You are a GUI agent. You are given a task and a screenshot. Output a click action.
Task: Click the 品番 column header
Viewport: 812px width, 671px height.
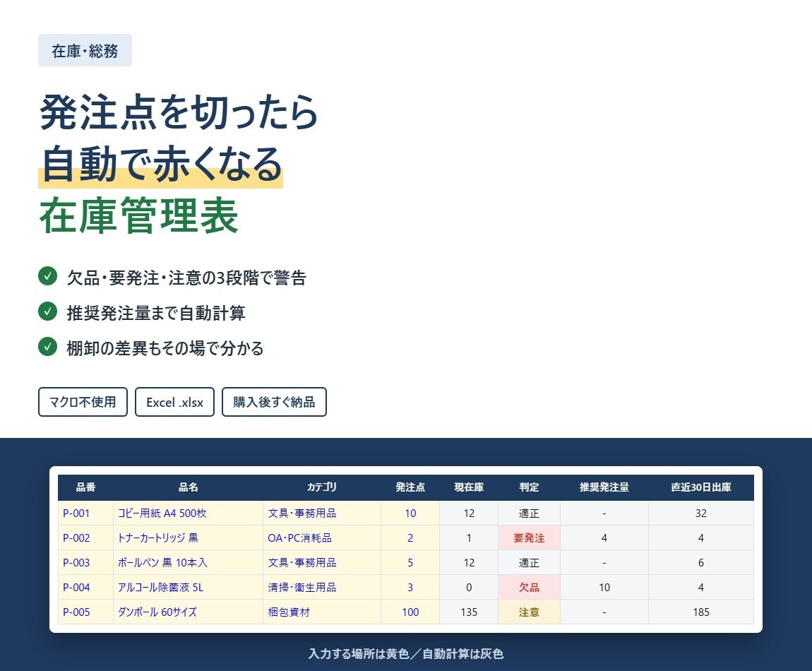85,487
